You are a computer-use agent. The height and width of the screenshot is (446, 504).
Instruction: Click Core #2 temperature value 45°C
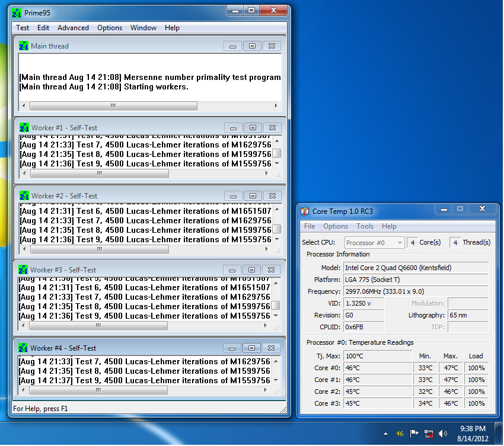click(x=378, y=392)
